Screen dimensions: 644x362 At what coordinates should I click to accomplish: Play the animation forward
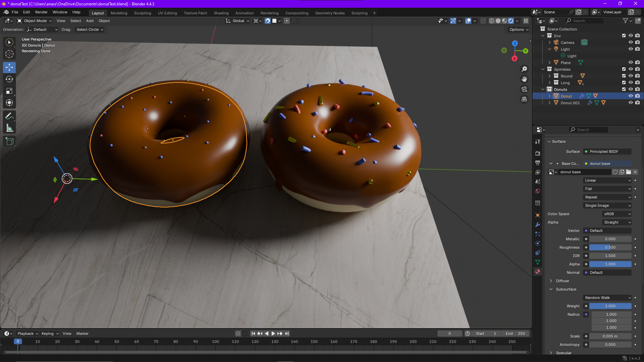[x=273, y=334]
